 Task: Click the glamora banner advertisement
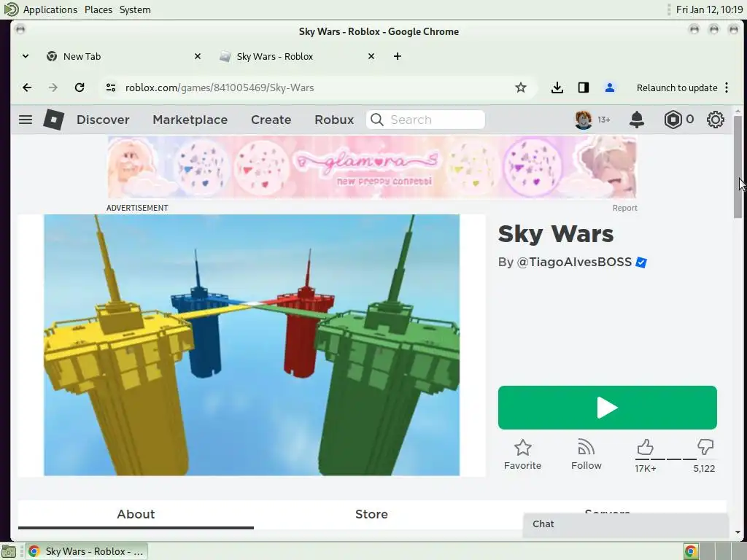(372, 167)
